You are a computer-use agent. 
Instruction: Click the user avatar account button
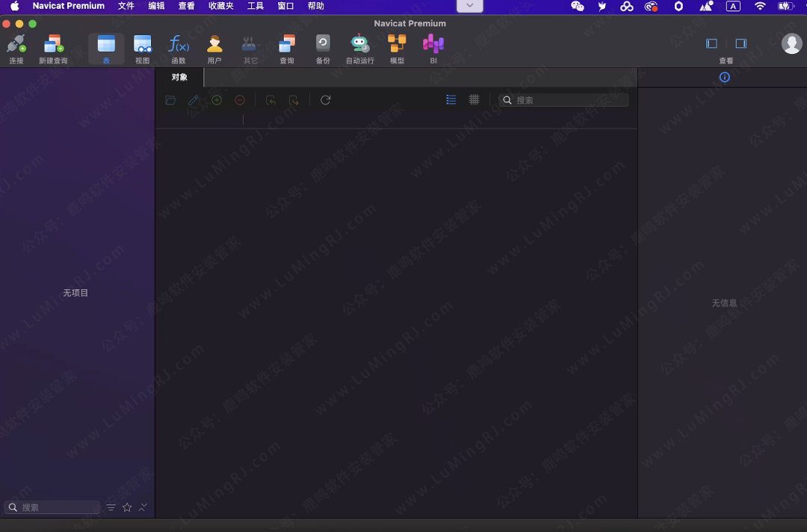[x=791, y=44]
